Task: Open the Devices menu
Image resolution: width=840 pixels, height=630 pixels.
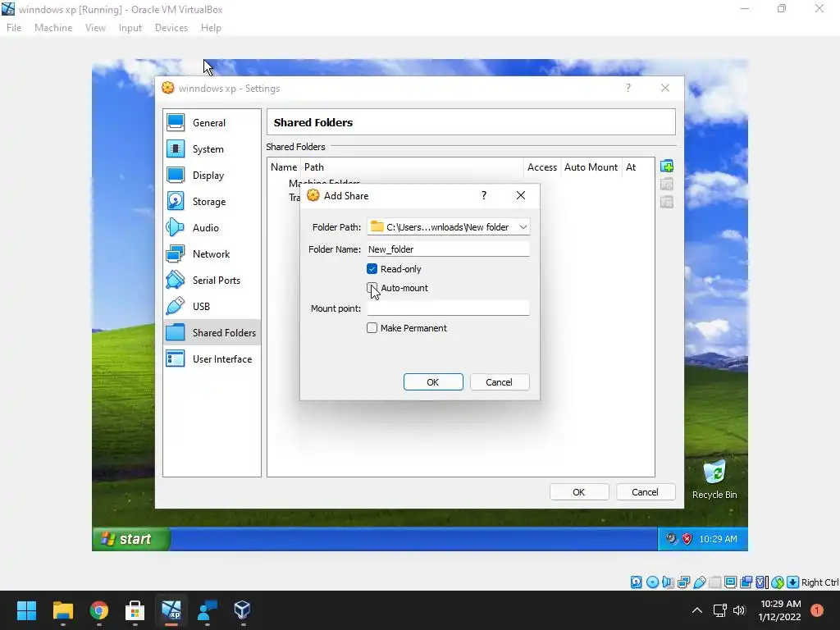Action: [171, 28]
